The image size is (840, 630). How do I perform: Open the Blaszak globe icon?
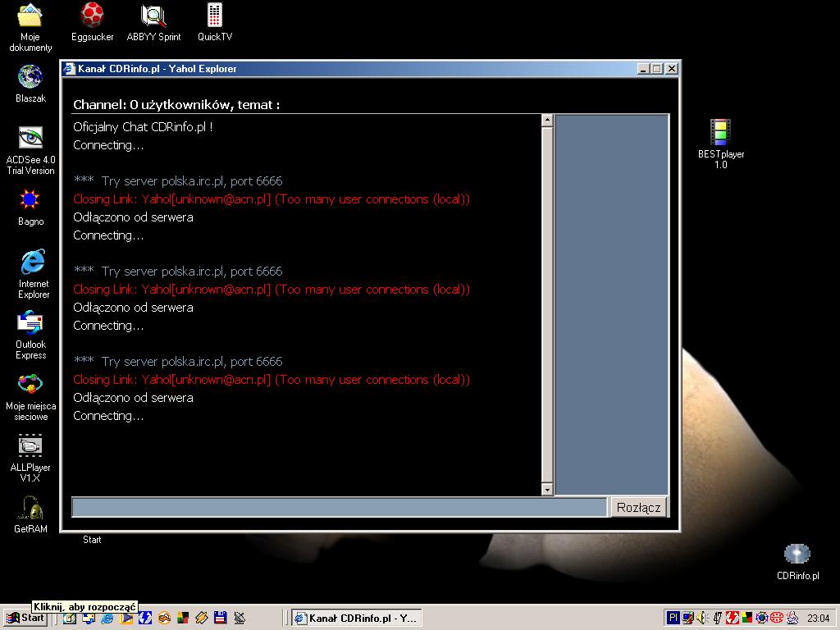(30, 84)
